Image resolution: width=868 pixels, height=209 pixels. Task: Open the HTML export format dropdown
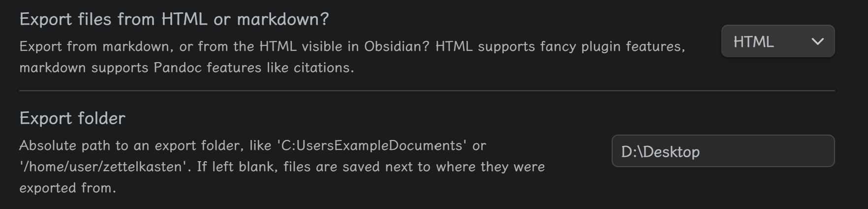click(x=777, y=41)
